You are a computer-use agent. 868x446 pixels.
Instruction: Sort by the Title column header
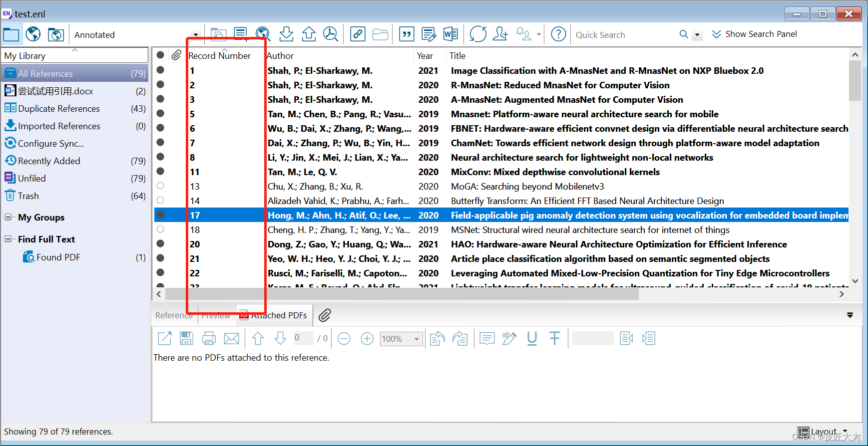coord(457,56)
